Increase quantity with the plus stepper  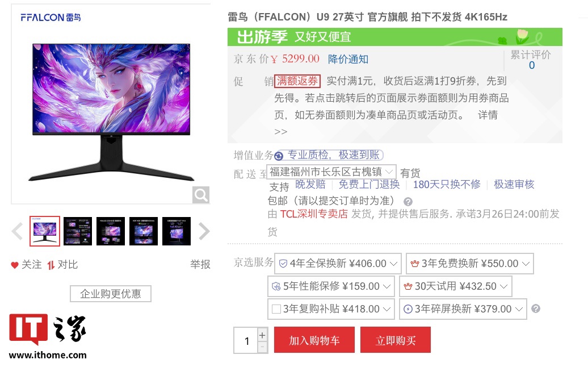pyautogui.click(x=262, y=335)
